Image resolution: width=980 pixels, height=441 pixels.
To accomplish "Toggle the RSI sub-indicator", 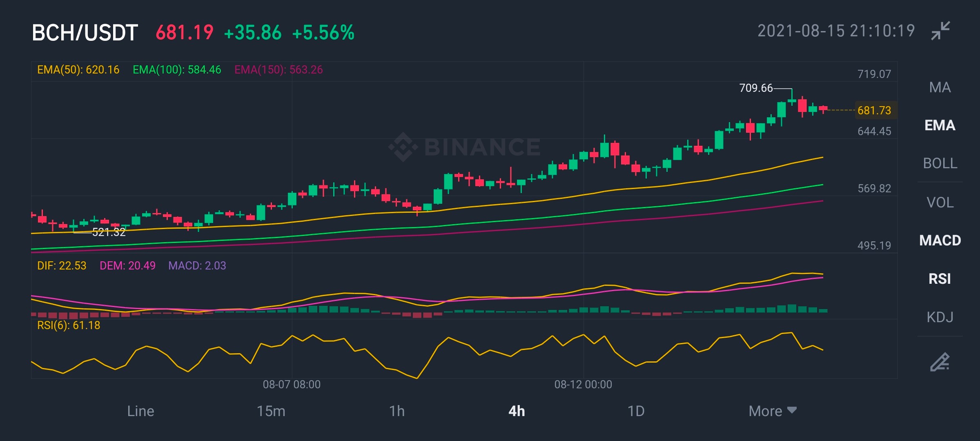I will pos(940,278).
